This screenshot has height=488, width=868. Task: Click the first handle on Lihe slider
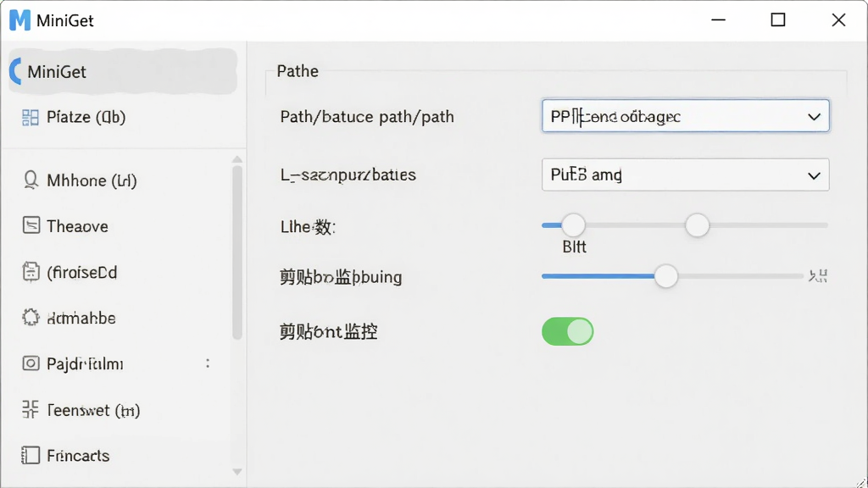point(573,225)
